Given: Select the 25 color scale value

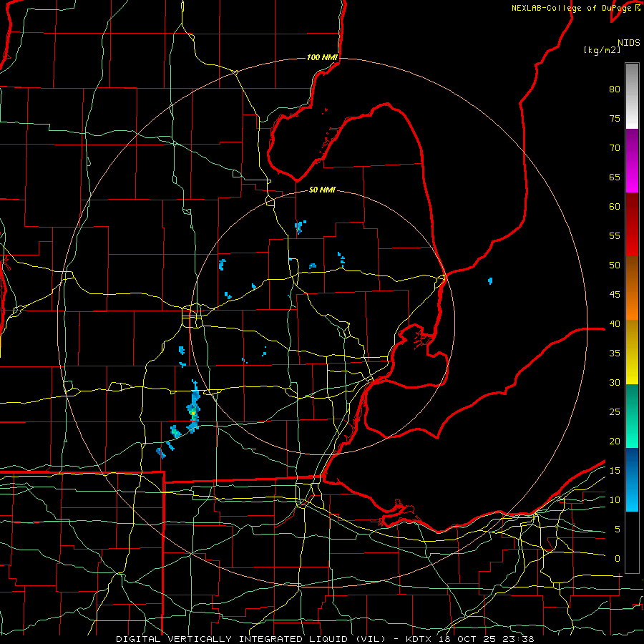Looking at the screenshot, I should point(615,411).
